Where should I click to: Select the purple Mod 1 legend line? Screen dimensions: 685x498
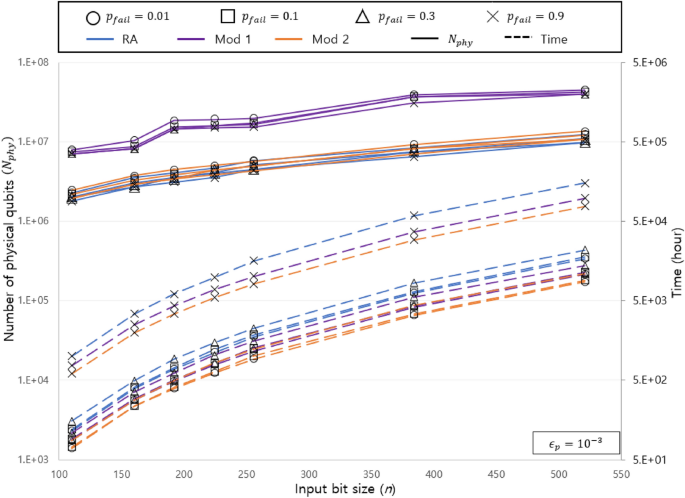(191, 39)
